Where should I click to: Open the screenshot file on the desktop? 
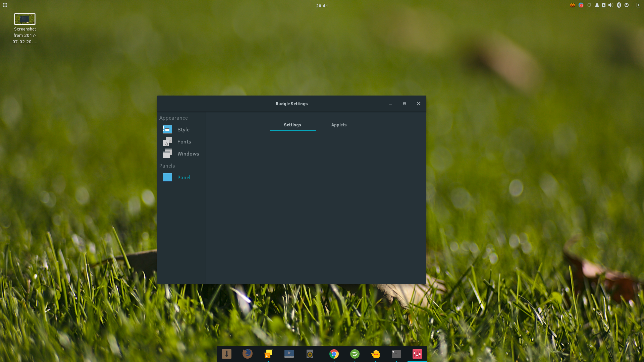click(x=25, y=29)
